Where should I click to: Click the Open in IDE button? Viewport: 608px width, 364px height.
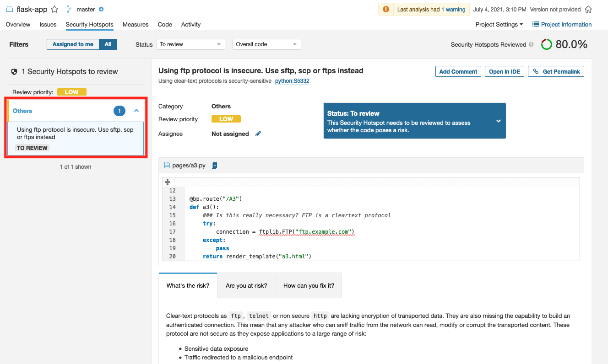point(505,71)
